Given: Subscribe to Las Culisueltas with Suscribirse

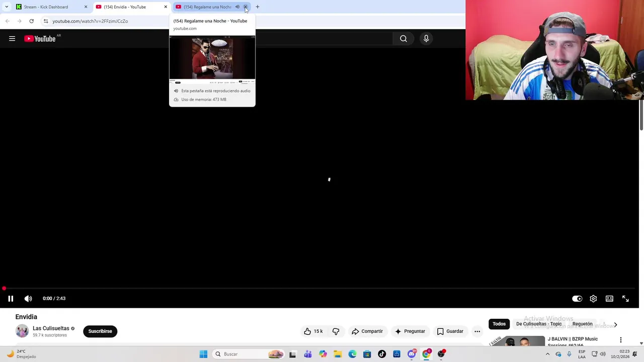Looking at the screenshot, I should pyautogui.click(x=100, y=331).
